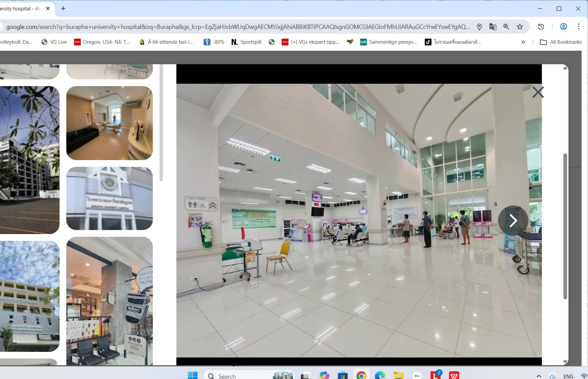Open File Explorer from the taskbar
This screenshot has width=588, height=379.
click(399, 375)
